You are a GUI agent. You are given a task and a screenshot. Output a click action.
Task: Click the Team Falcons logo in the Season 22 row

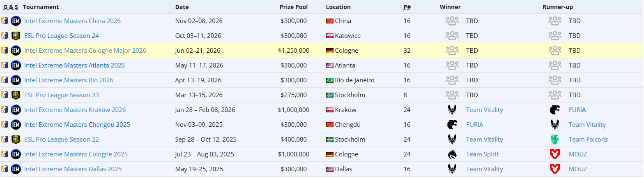point(555,140)
